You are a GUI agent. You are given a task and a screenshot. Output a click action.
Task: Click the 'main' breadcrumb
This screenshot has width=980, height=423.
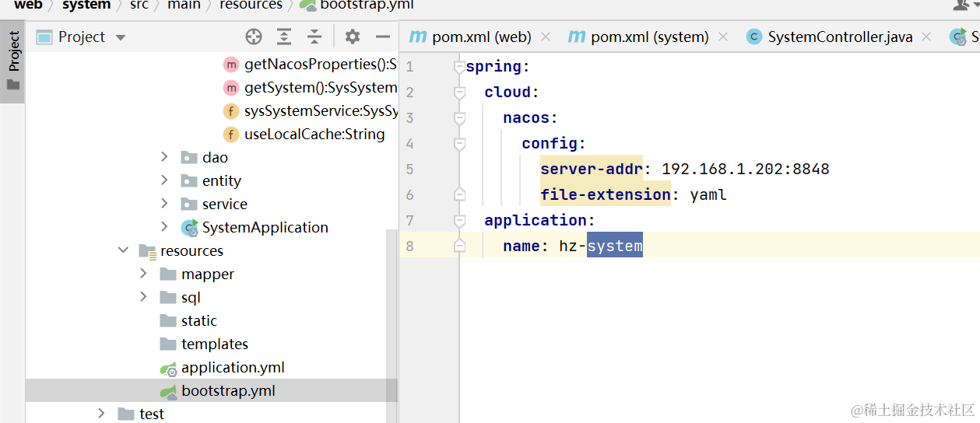(183, 5)
